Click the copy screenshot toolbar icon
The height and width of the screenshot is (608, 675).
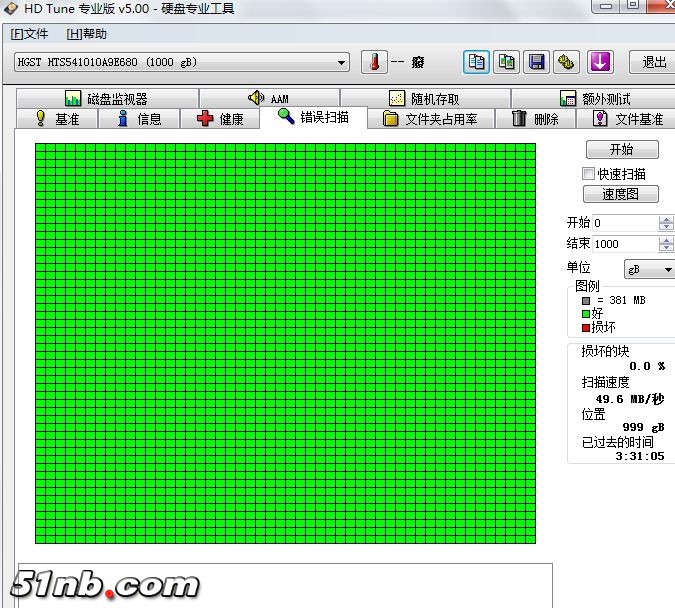click(506, 62)
